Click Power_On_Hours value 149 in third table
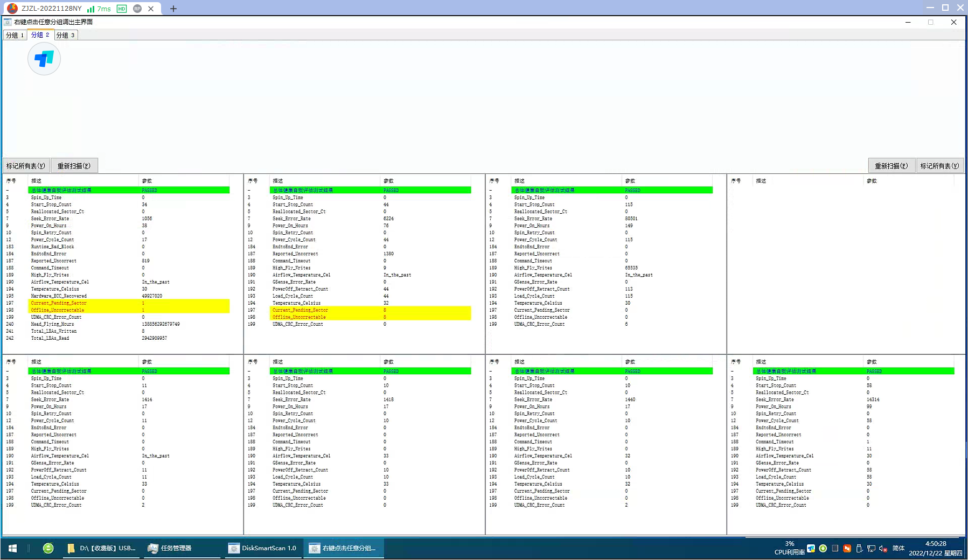 (629, 226)
